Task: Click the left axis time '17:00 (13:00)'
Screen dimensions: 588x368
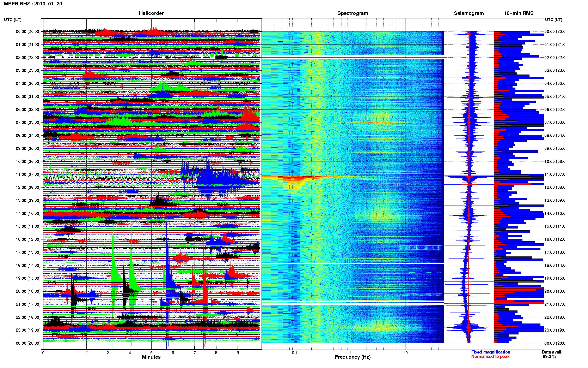Action: [x=28, y=252]
